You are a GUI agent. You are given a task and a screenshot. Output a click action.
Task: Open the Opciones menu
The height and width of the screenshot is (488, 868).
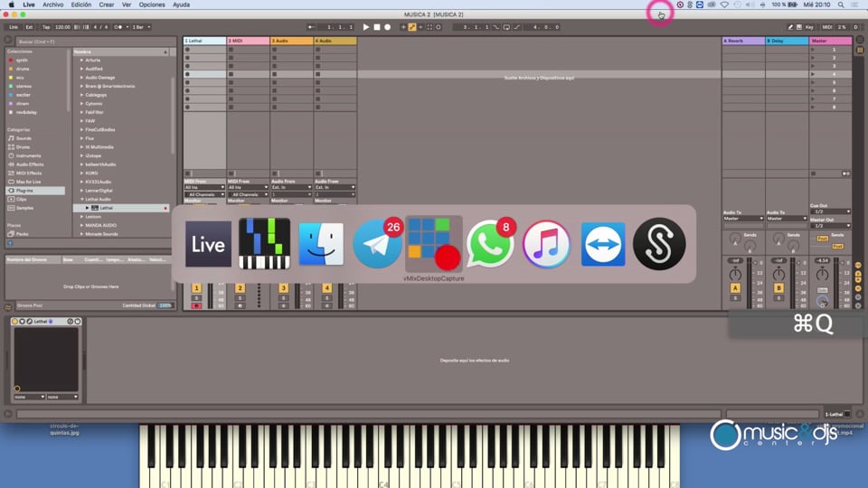pos(152,5)
